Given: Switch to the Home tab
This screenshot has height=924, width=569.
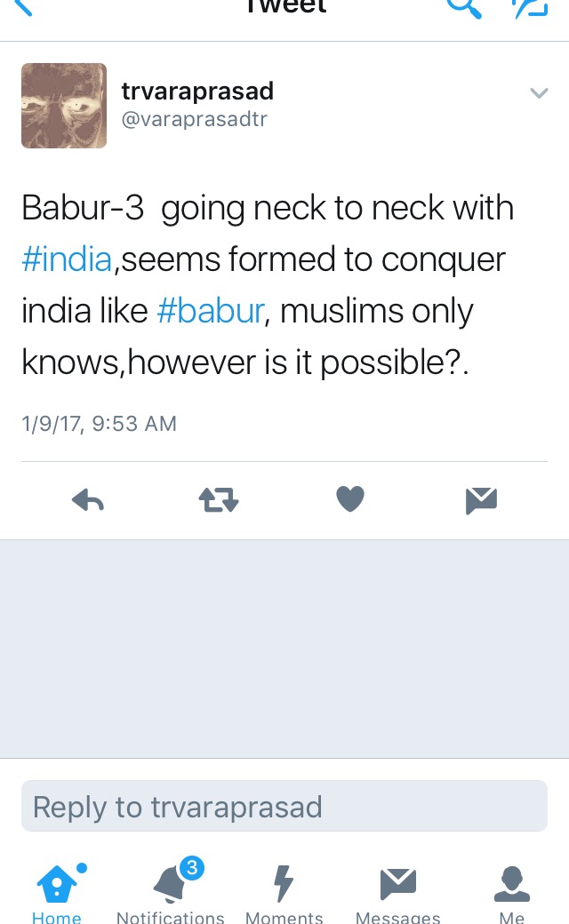Looking at the screenshot, I should coord(57,893).
